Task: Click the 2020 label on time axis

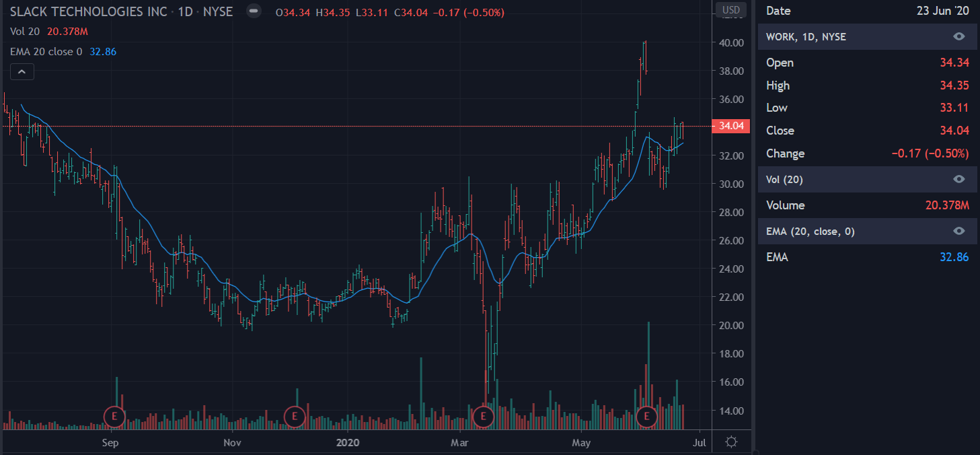Action: click(348, 442)
